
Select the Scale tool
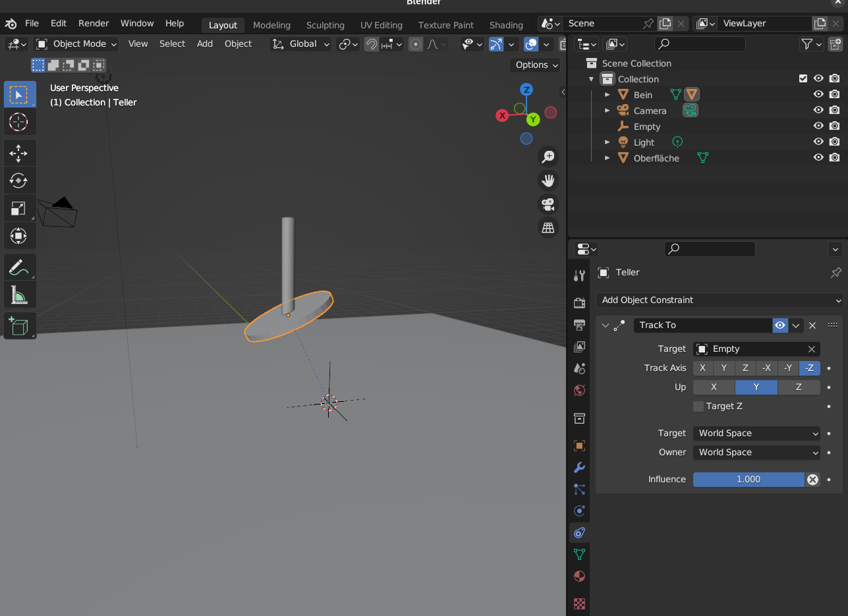(18, 208)
